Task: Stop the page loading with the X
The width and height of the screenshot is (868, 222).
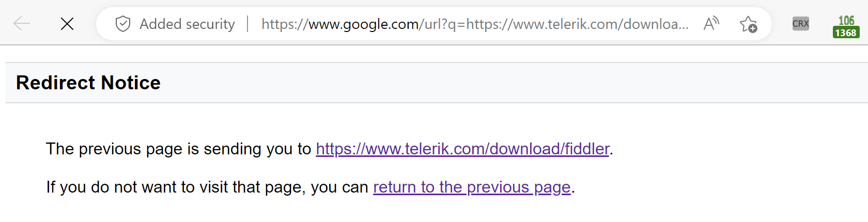Action: point(67,24)
